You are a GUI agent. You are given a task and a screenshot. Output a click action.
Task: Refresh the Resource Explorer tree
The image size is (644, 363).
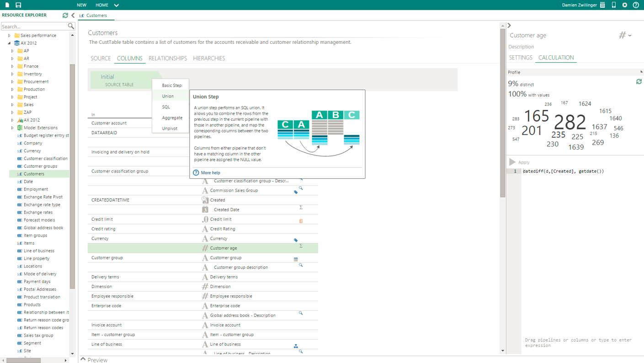pos(65,15)
